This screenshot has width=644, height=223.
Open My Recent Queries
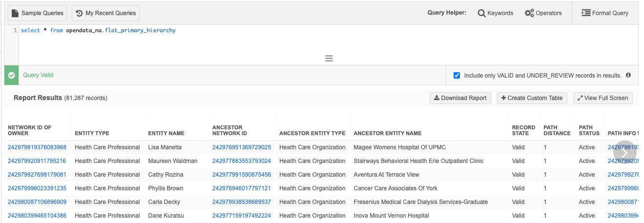105,13
